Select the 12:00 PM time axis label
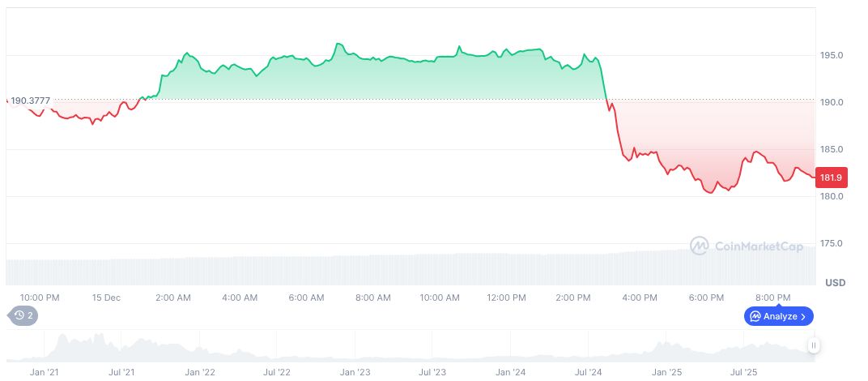This screenshot has width=868, height=381. tap(506, 298)
